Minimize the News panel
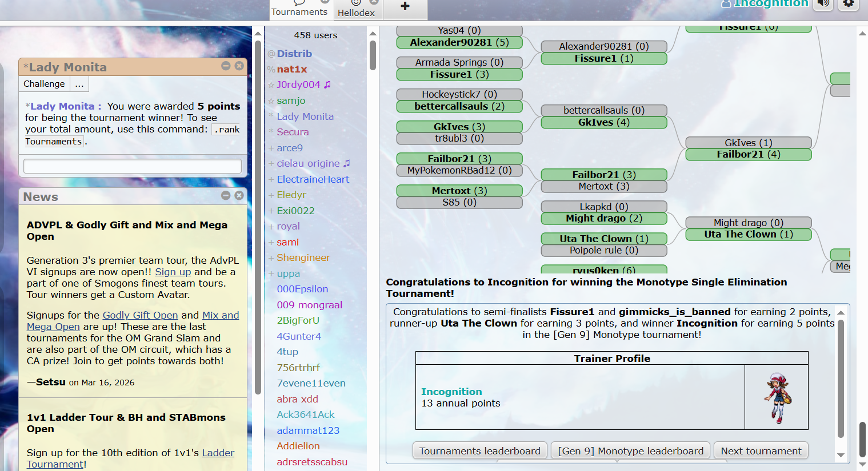868x471 pixels. pos(226,196)
